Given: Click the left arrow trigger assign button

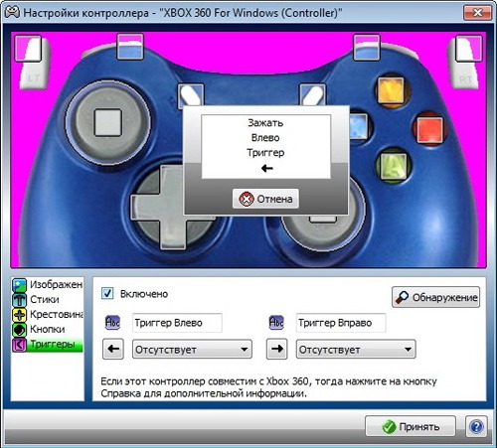Looking at the screenshot, I should [113, 349].
